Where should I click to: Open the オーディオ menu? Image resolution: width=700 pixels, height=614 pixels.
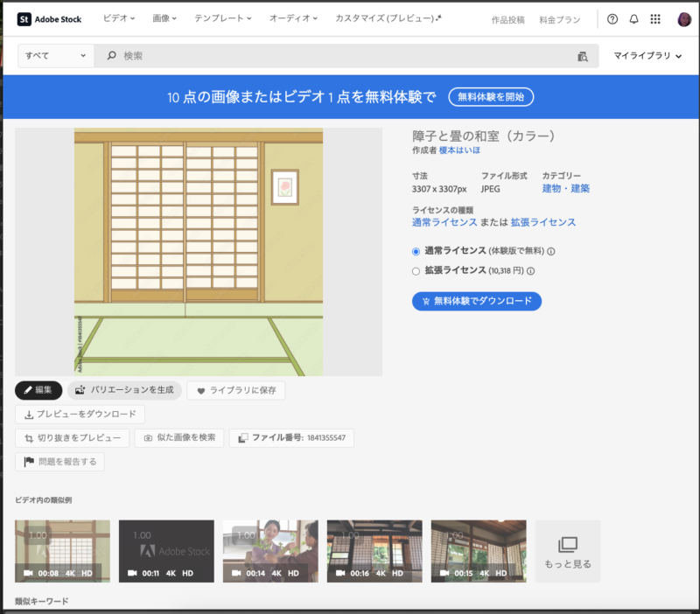point(292,18)
